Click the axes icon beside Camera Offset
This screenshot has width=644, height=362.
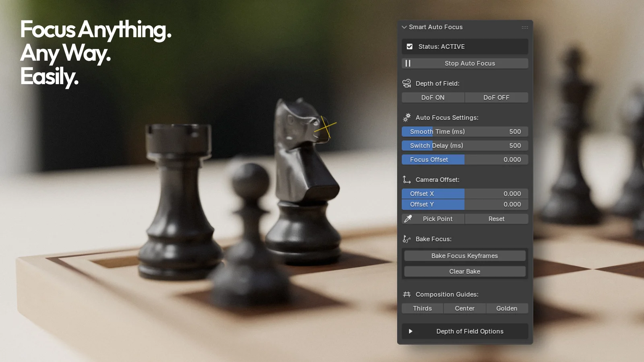407,179
